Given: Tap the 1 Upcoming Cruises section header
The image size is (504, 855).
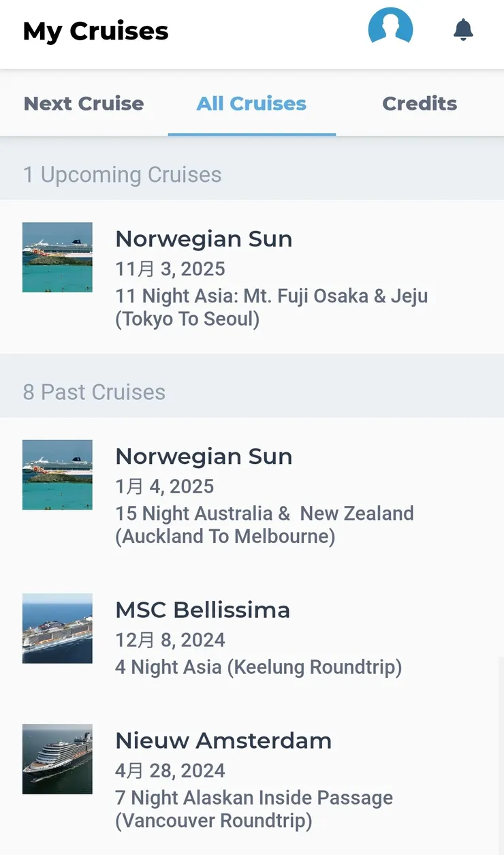Looking at the screenshot, I should (x=122, y=175).
